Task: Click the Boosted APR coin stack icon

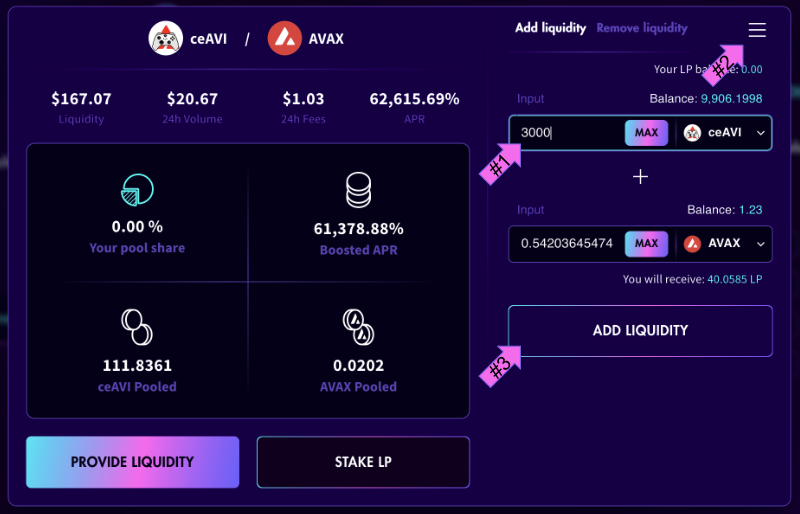Action: pos(358,190)
